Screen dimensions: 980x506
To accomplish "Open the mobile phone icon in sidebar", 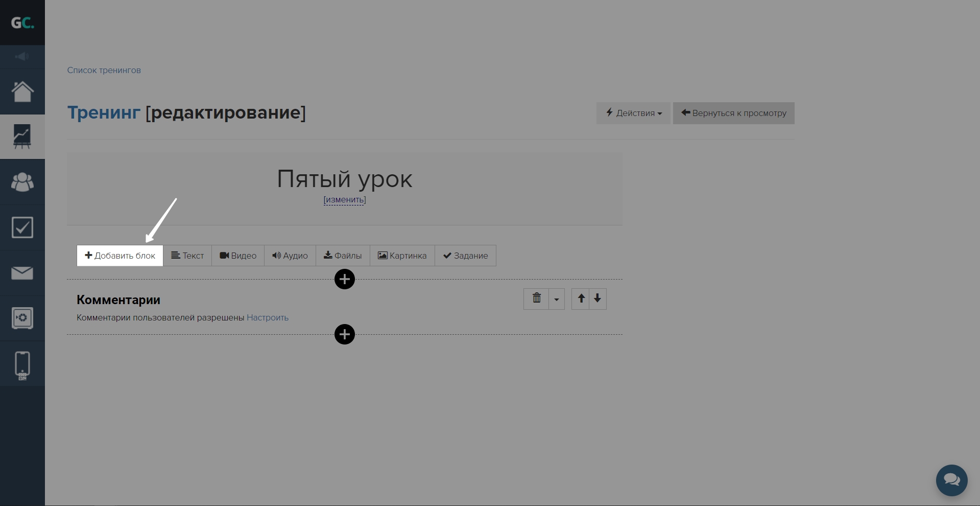I will [x=22, y=365].
